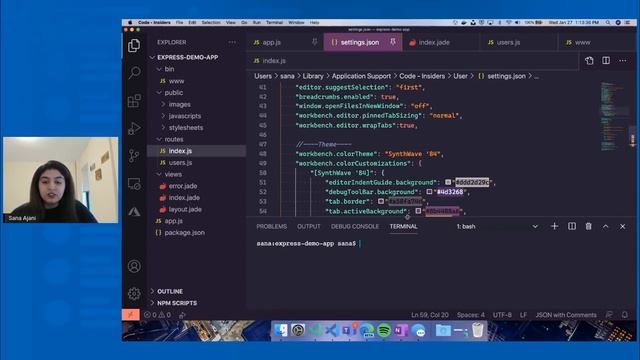Image resolution: width=640 pixels, height=360 pixels.
Task: Click Application Support in breadcrumbs
Action: point(361,76)
